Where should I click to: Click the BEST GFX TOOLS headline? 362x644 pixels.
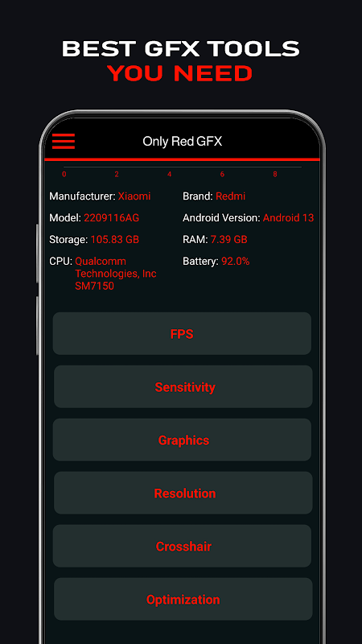tap(181, 49)
